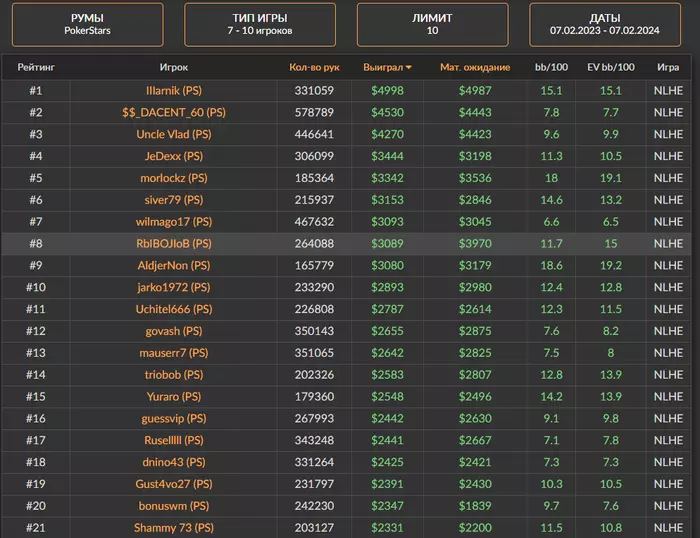
Task: Open player Shammy 73 (PS)
Action: (x=174, y=528)
